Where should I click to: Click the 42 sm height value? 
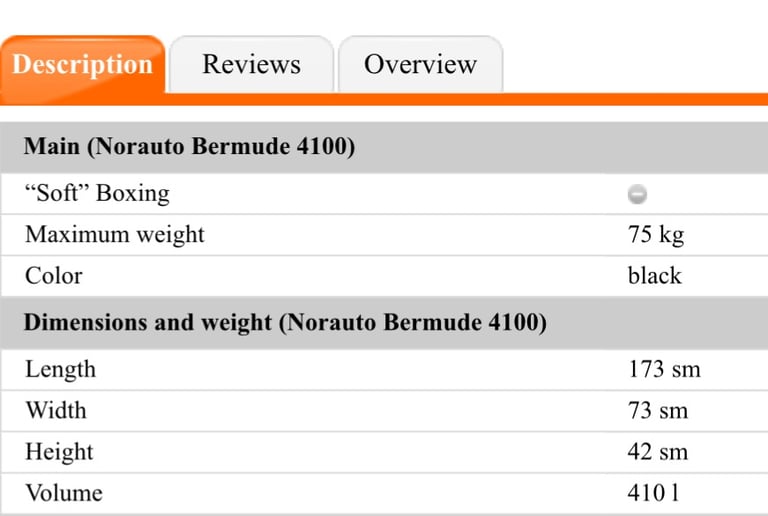coord(658,452)
